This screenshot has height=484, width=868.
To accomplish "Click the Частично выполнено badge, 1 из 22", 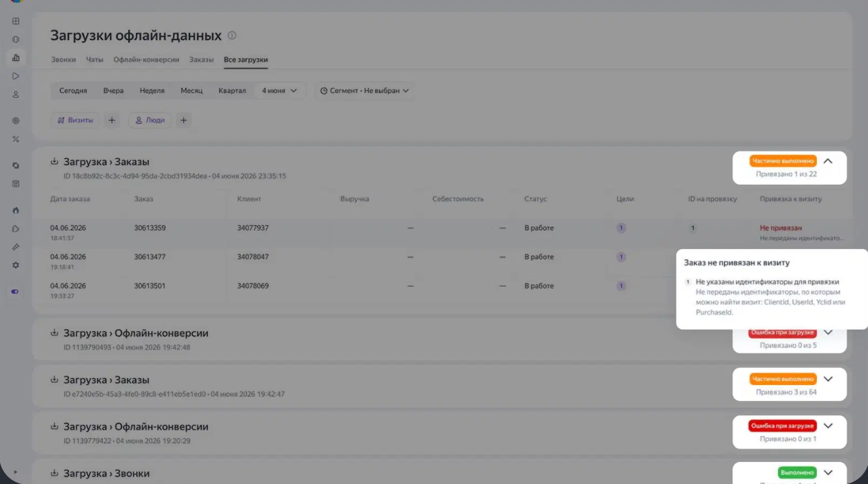I will pyautogui.click(x=783, y=161).
